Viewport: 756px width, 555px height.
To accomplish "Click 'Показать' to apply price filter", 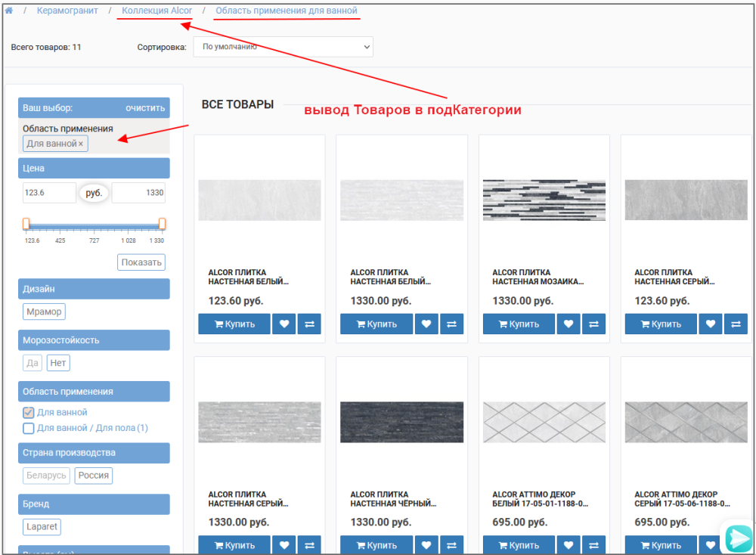I will point(141,262).
